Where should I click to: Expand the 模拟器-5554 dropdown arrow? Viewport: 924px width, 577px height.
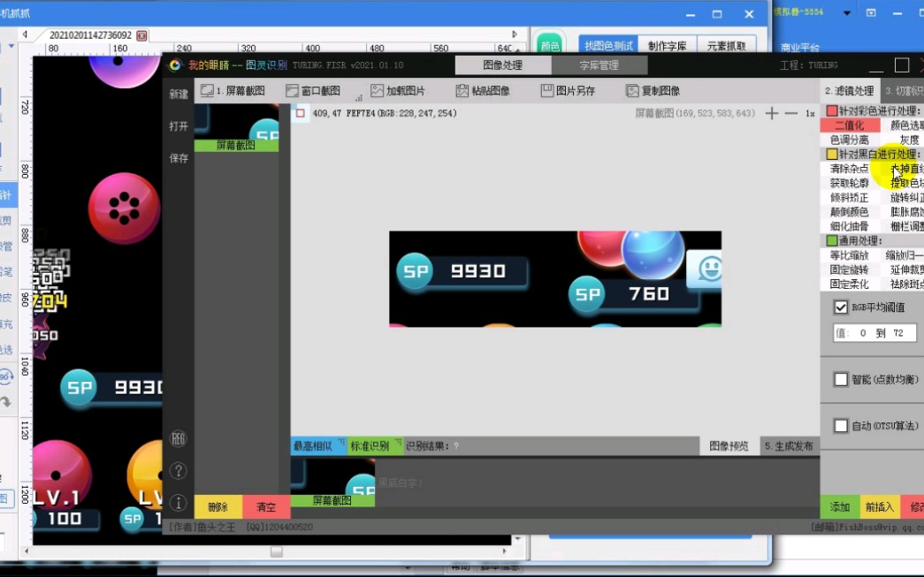point(847,13)
